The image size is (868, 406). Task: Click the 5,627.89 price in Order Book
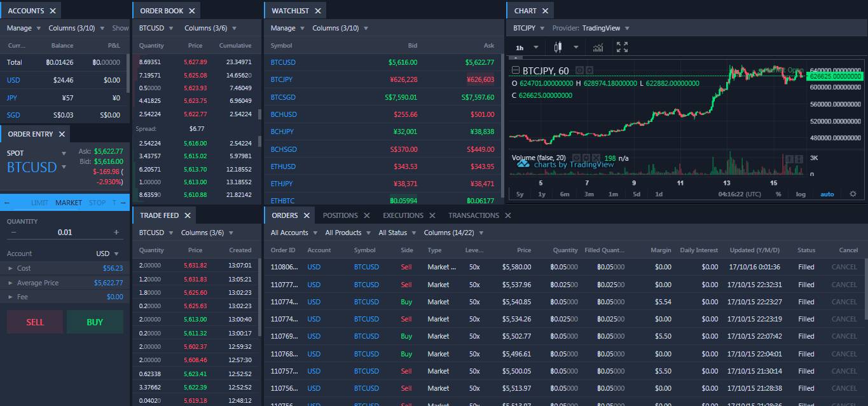coord(195,62)
